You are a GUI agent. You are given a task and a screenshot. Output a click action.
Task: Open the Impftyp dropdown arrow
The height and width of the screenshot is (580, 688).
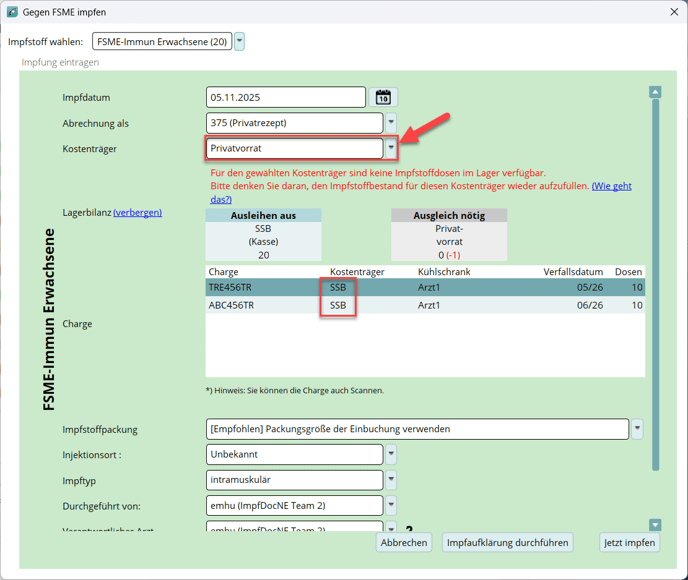point(391,480)
